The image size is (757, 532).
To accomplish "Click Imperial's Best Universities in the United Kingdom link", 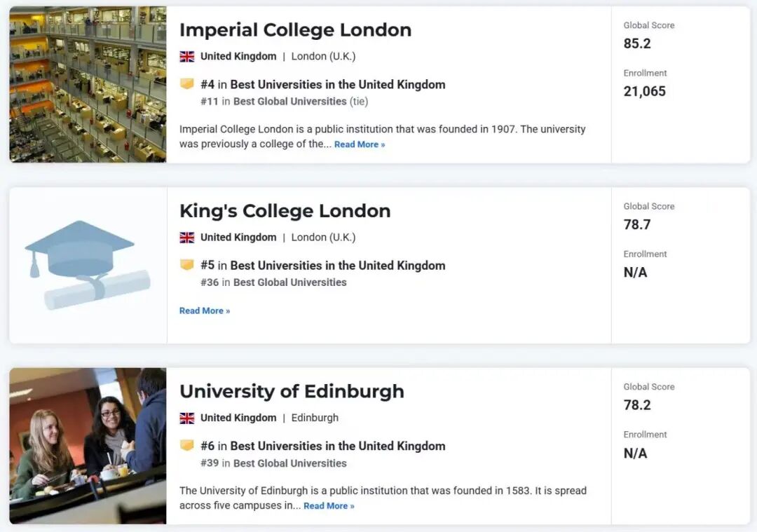I will point(337,85).
